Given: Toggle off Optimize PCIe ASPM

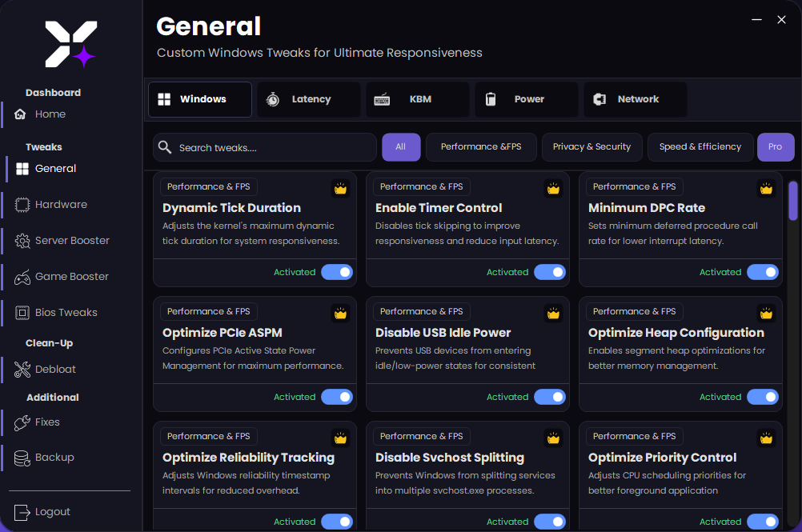Looking at the screenshot, I should (x=337, y=397).
